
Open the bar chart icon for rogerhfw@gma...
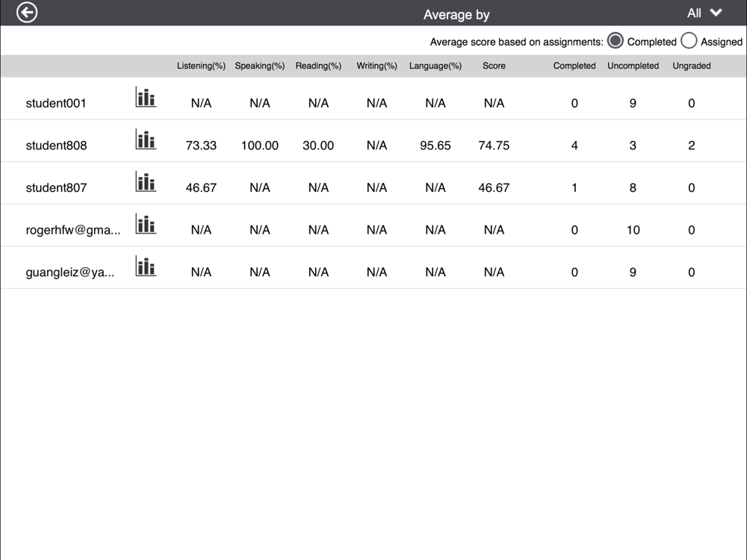tap(146, 223)
